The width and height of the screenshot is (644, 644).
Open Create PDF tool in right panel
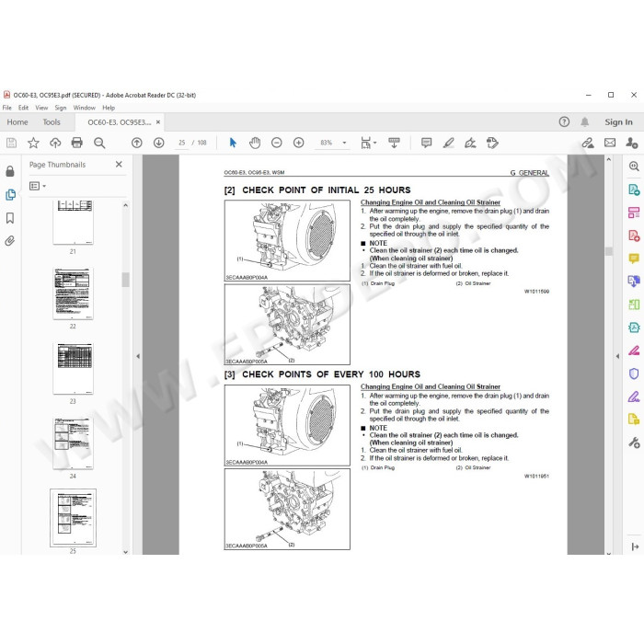tap(634, 236)
